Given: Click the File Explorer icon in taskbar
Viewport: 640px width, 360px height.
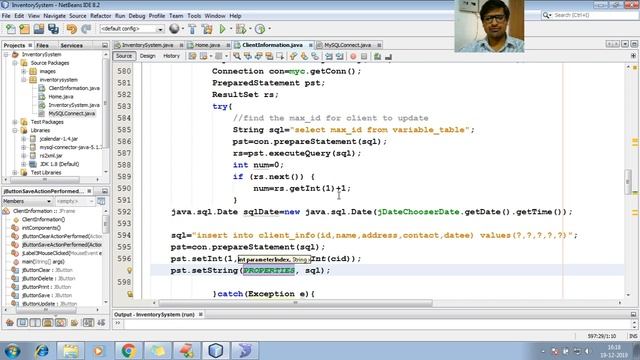Looking at the screenshot, I should click(x=71, y=351).
